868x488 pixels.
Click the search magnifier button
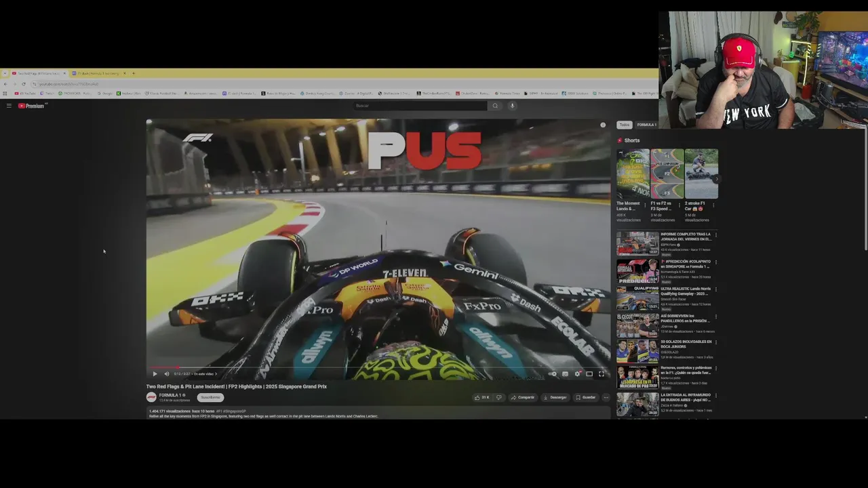pos(495,106)
